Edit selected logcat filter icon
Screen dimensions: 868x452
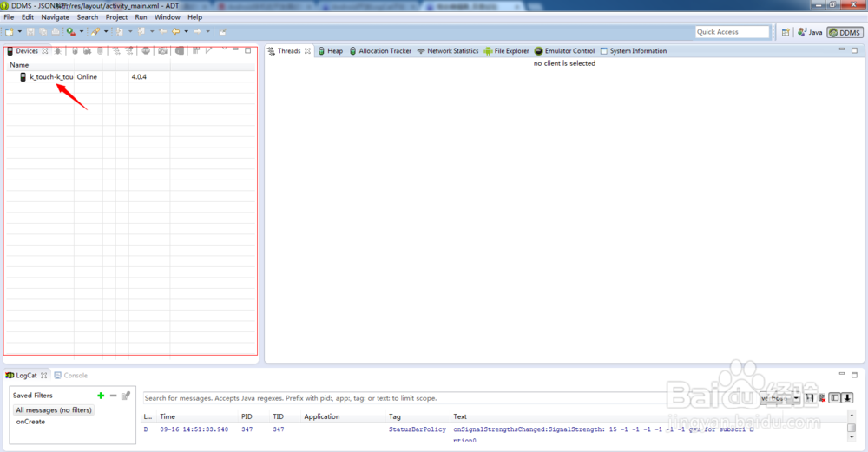(126, 396)
